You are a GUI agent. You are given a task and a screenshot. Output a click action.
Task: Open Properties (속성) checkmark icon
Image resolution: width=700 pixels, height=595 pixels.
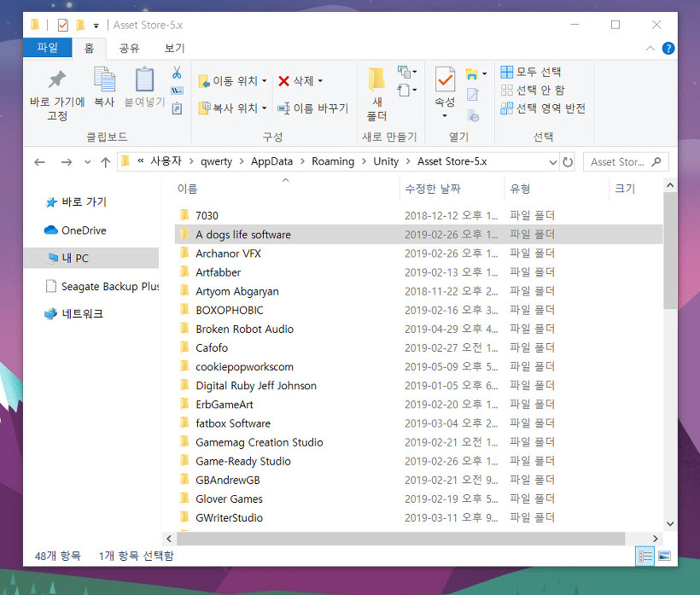[445, 79]
